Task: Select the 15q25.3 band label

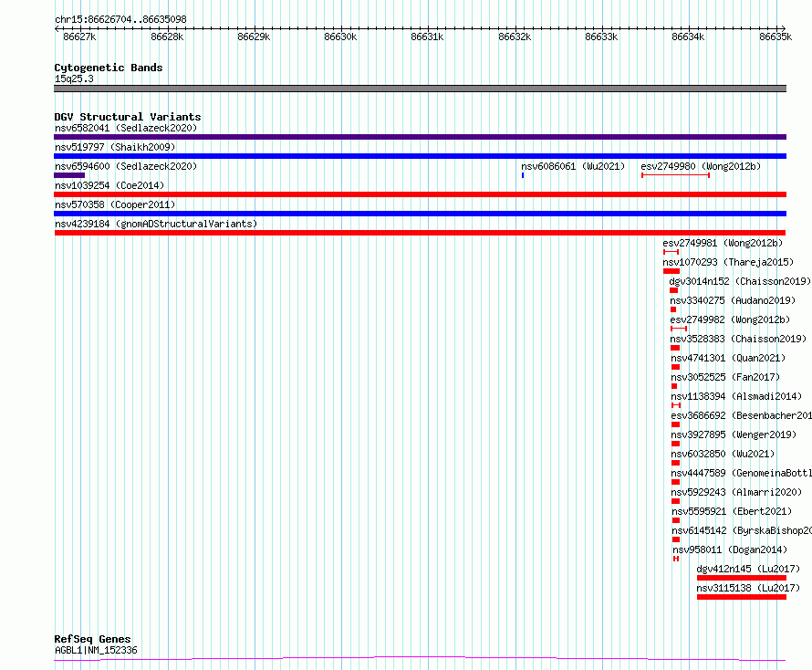Action: click(x=74, y=79)
